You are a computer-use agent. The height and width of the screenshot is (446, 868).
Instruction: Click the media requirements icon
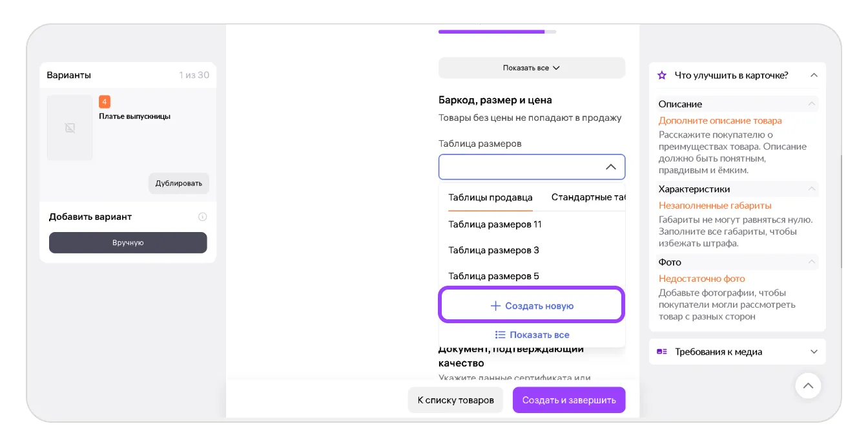pyautogui.click(x=661, y=352)
